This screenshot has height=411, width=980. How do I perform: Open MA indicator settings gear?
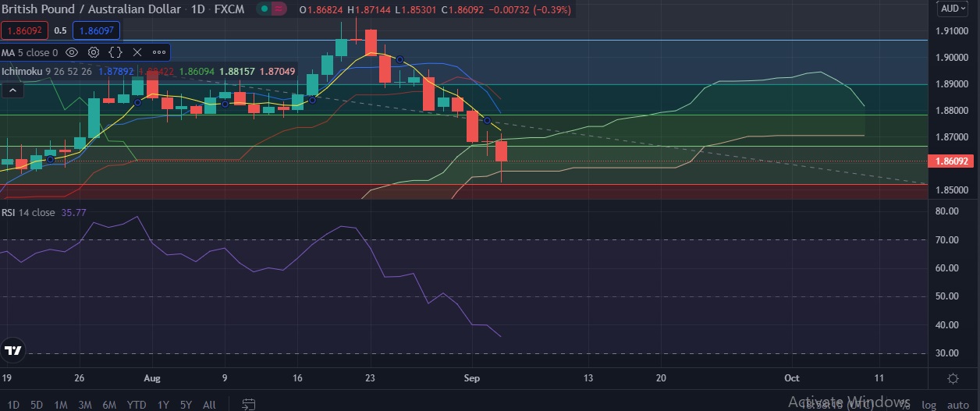(x=94, y=52)
